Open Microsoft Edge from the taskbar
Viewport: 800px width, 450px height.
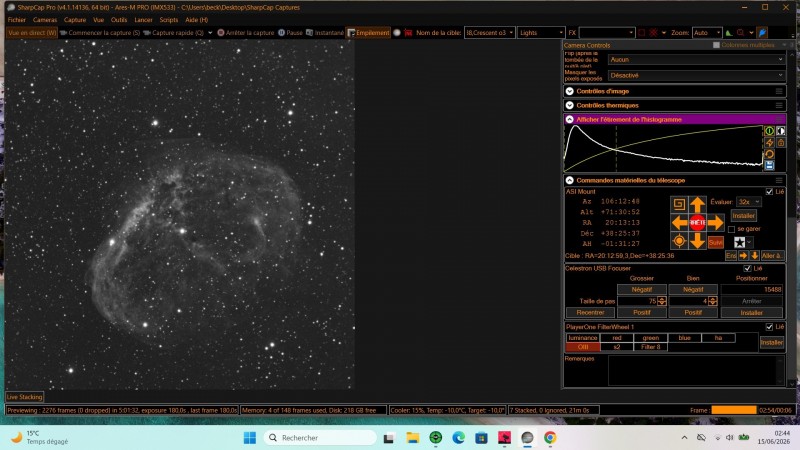click(x=458, y=438)
